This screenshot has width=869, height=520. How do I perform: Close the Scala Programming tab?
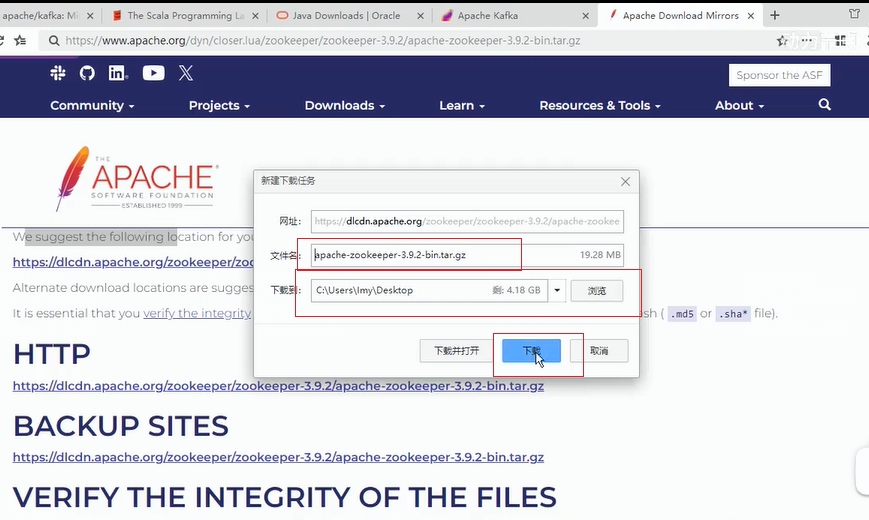pyautogui.click(x=255, y=16)
